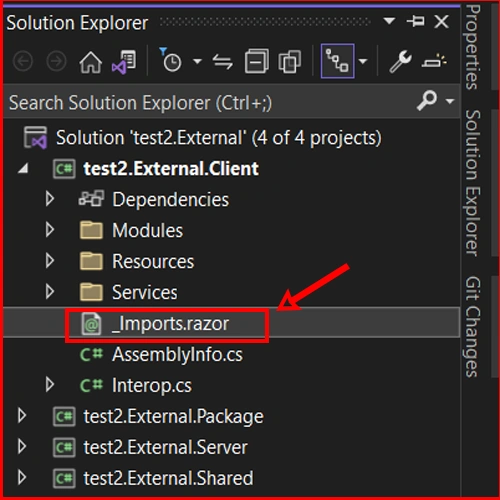The width and height of the screenshot is (500, 500).
Task: Expand the Modules folder
Action: (x=50, y=230)
